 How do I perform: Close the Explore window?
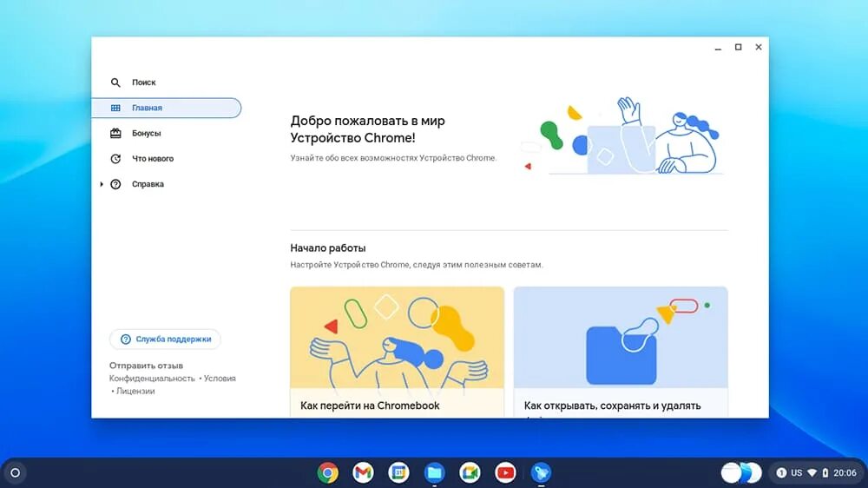(759, 48)
